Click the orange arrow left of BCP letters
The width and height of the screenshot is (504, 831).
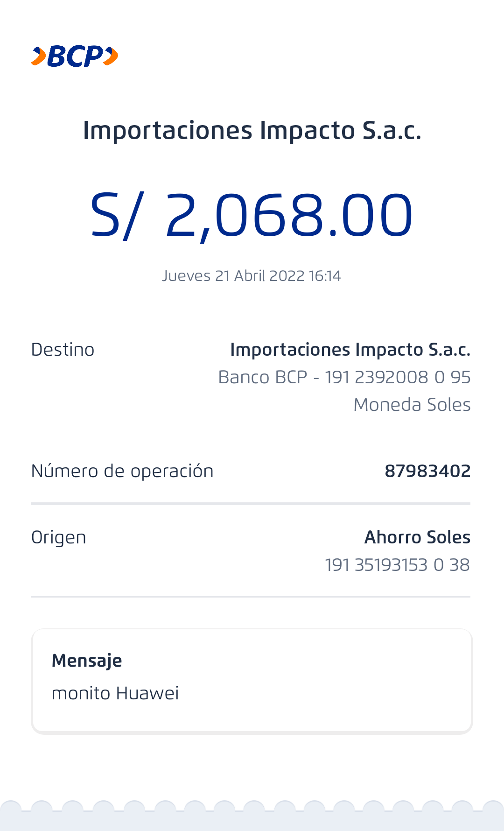(38, 56)
